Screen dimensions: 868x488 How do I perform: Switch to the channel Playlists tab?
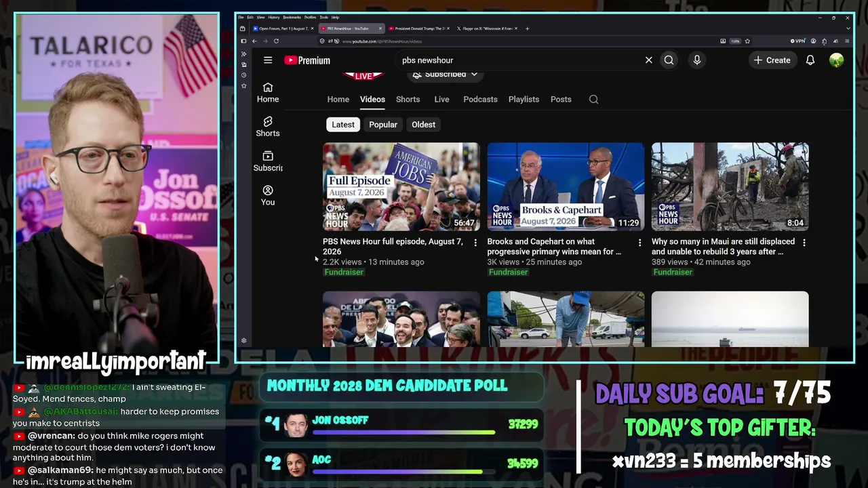pos(524,100)
